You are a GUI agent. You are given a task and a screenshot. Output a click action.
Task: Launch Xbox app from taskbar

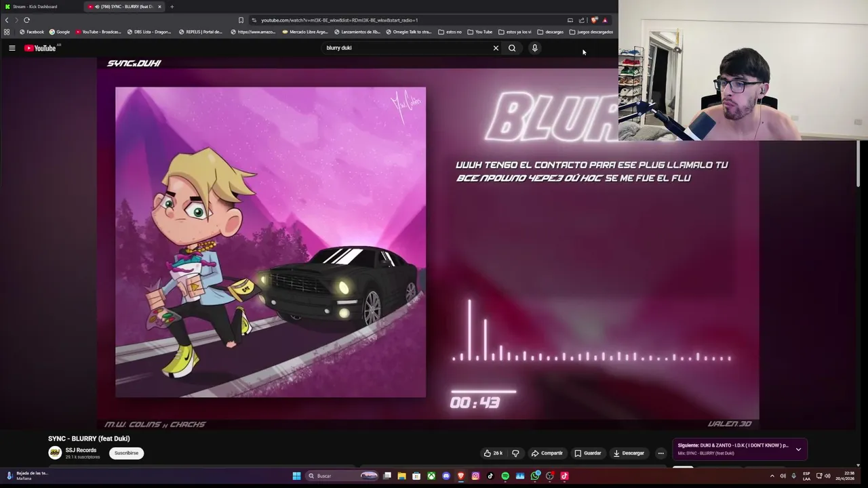pos(431,476)
